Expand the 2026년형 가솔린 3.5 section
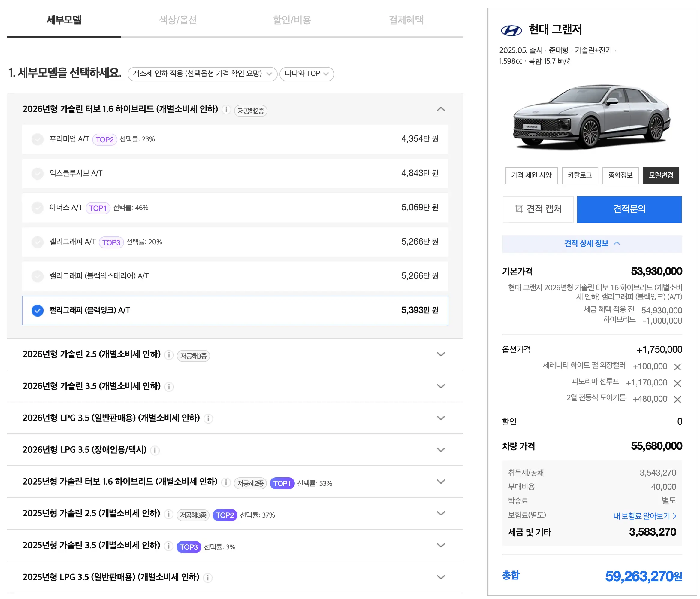 [441, 386]
